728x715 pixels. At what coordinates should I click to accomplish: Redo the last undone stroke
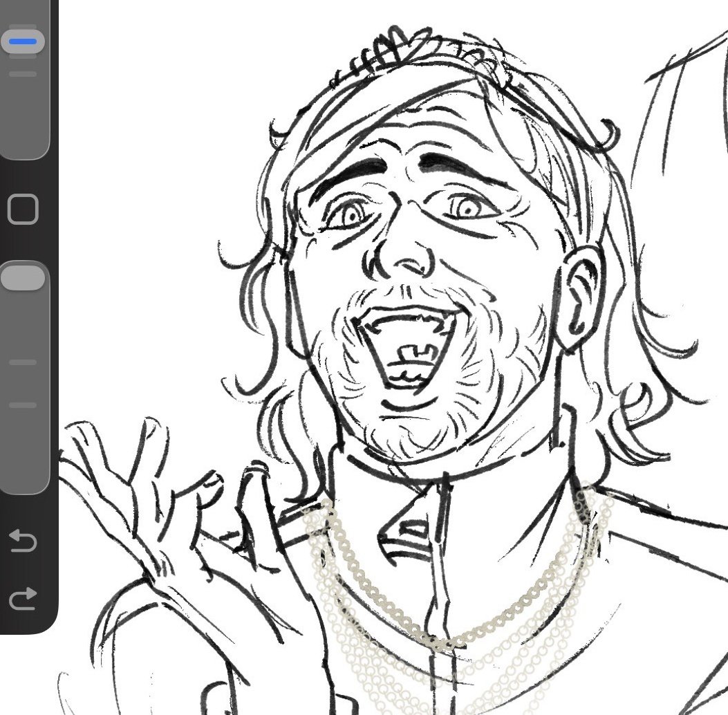click(x=23, y=598)
